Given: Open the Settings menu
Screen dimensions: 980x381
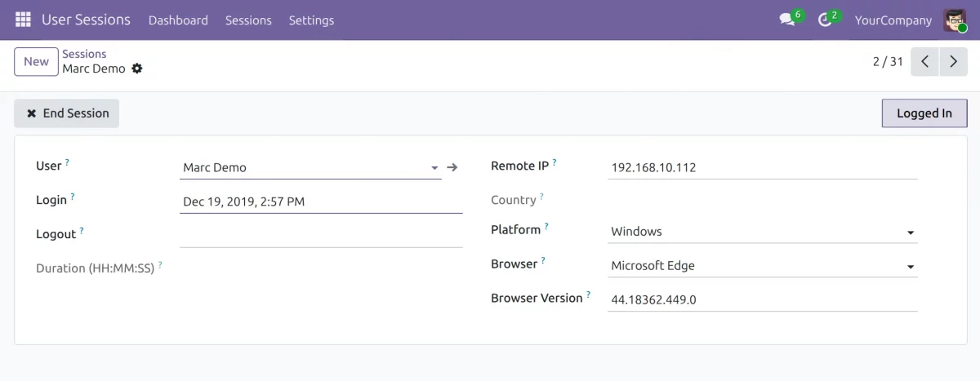Looking at the screenshot, I should (311, 20).
